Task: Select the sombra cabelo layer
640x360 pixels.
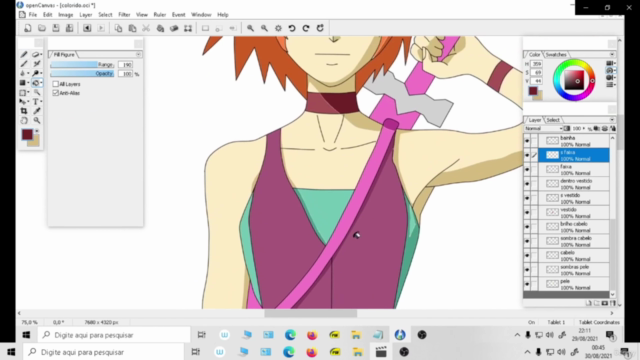Action: [x=573, y=241]
